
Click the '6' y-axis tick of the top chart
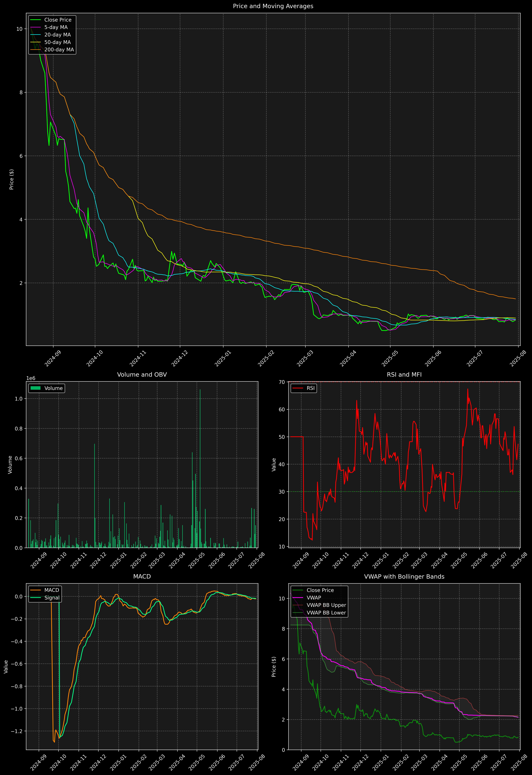(x=21, y=156)
